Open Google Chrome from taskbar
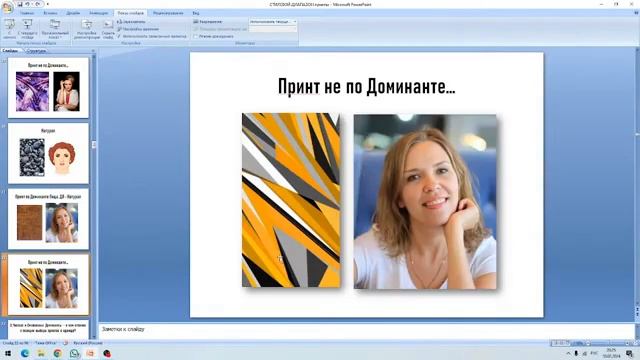The image size is (640, 360). [58, 353]
